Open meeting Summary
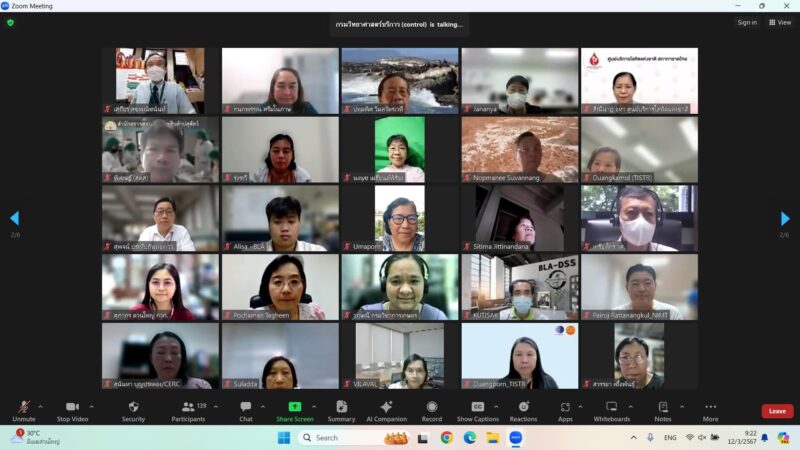The width and height of the screenshot is (800, 450). [x=341, y=411]
